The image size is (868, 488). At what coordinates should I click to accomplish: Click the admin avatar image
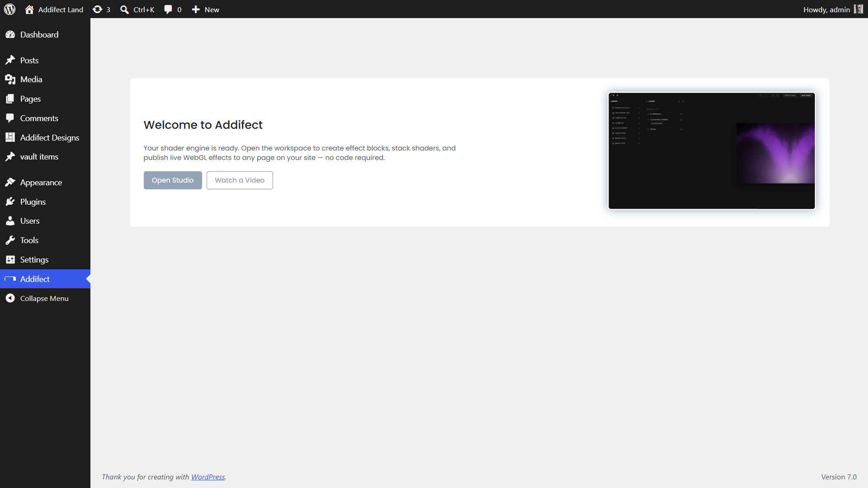pos(859,9)
